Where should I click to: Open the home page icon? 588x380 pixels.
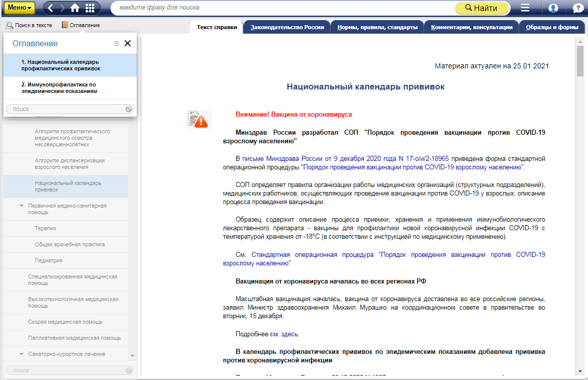[75, 8]
